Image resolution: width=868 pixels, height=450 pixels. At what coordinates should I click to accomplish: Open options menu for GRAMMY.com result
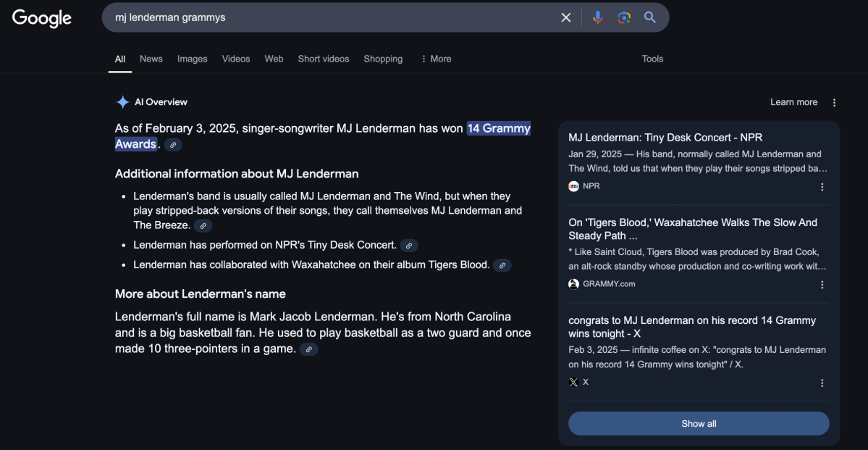point(822,285)
